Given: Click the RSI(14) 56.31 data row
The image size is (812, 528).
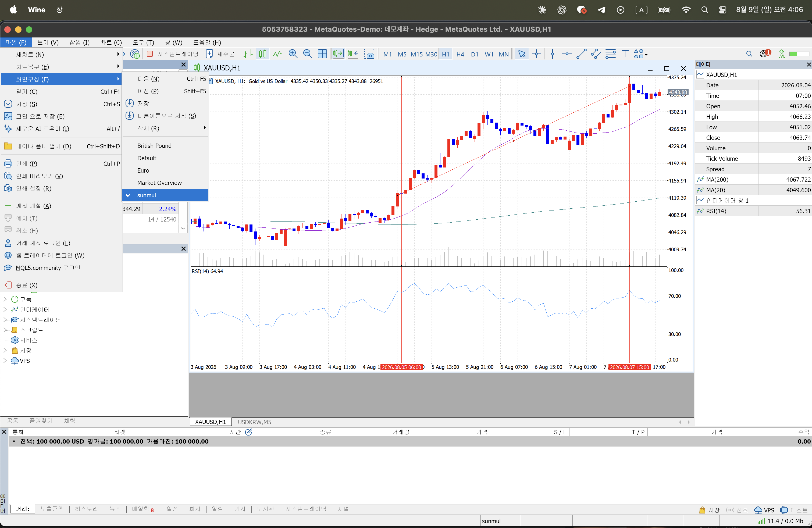Looking at the screenshot, I should pos(753,211).
